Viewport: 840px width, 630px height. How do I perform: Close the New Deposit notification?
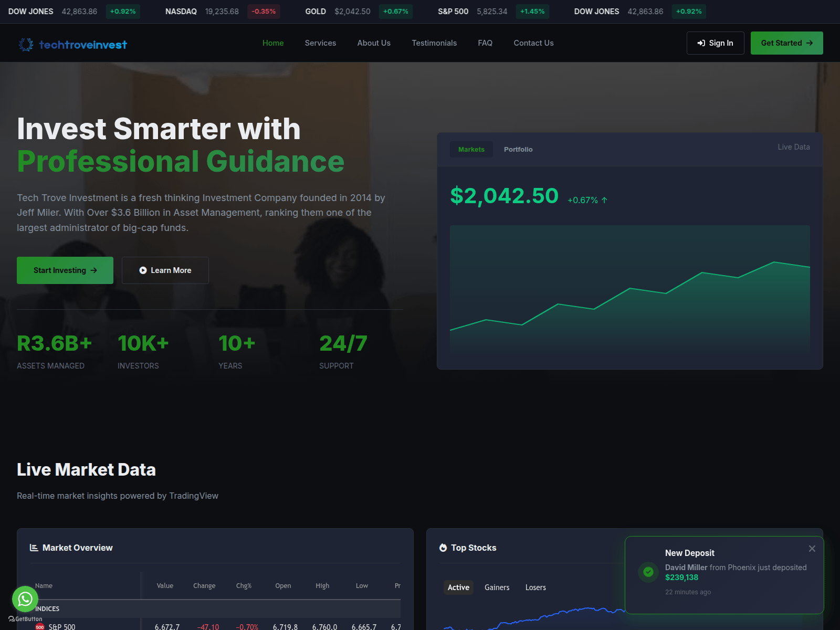[x=812, y=549]
